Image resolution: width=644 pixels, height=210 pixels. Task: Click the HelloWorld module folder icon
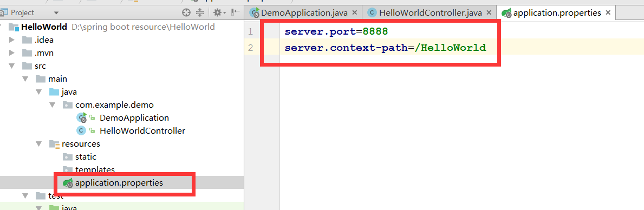click(x=14, y=28)
